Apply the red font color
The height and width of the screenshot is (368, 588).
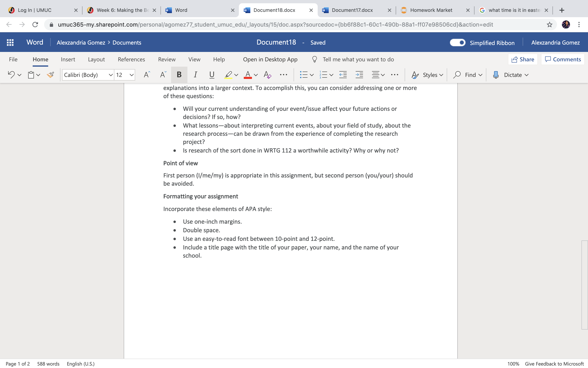coord(248,75)
